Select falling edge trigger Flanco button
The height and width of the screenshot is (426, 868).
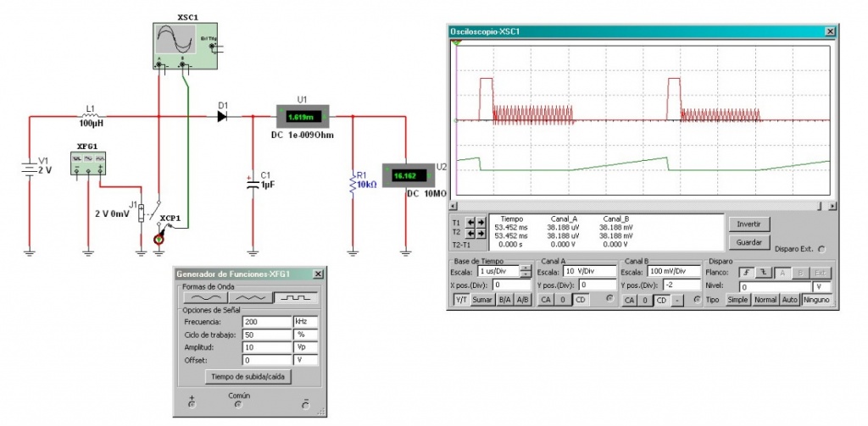click(x=763, y=272)
